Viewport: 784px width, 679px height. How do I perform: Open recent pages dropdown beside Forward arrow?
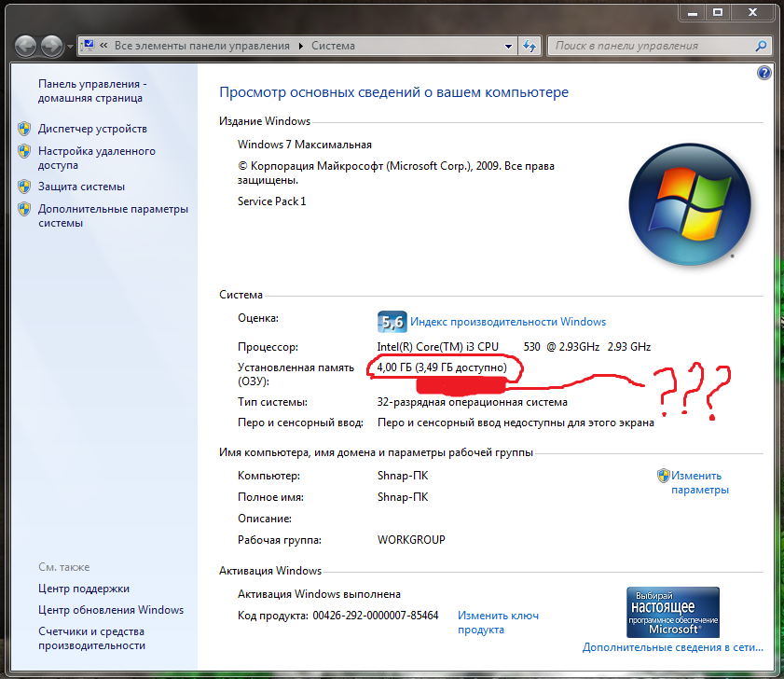tap(70, 47)
